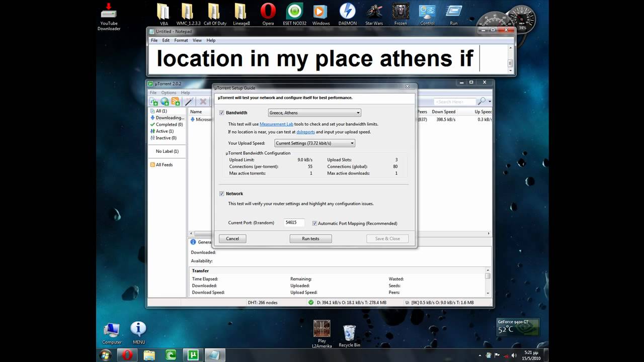Toggle the Bandwidth checkbox
The image size is (644, 362).
pos(222,113)
